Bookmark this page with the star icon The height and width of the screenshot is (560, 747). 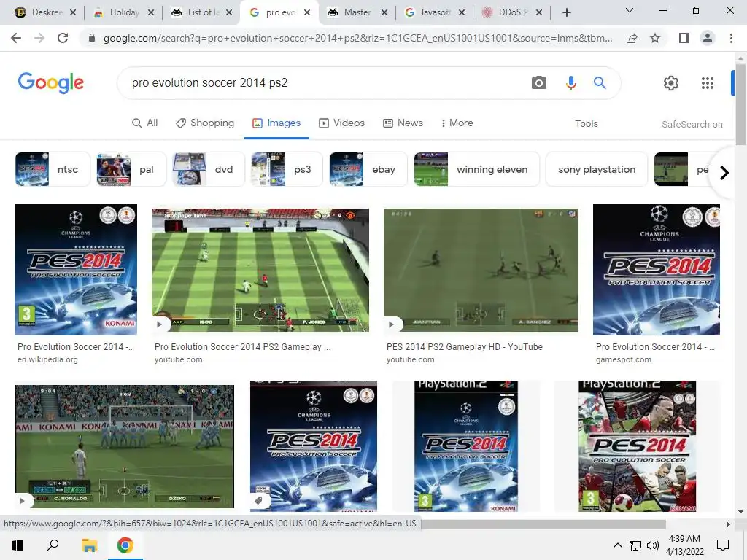[x=655, y=38]
